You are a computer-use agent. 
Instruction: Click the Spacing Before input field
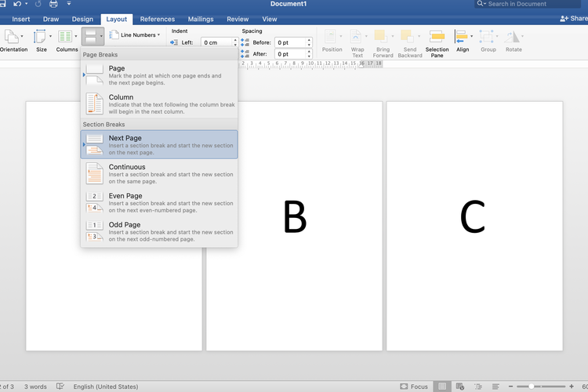point(292,42)
